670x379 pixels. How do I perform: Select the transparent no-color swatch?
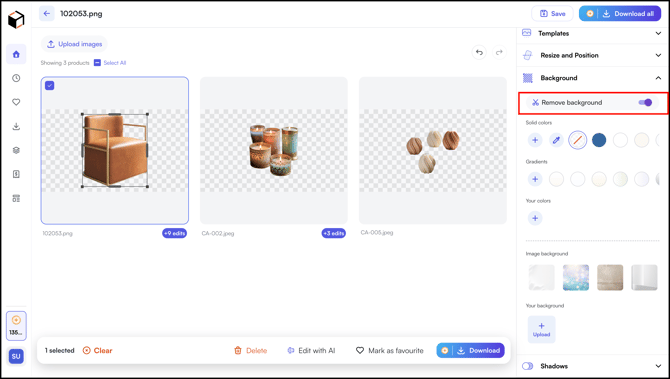point(578,140)
